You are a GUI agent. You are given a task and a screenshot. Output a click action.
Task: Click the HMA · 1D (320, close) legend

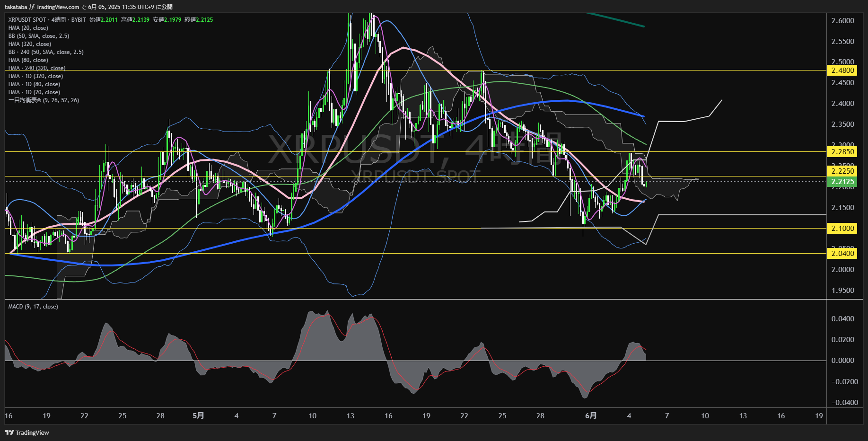35,76
